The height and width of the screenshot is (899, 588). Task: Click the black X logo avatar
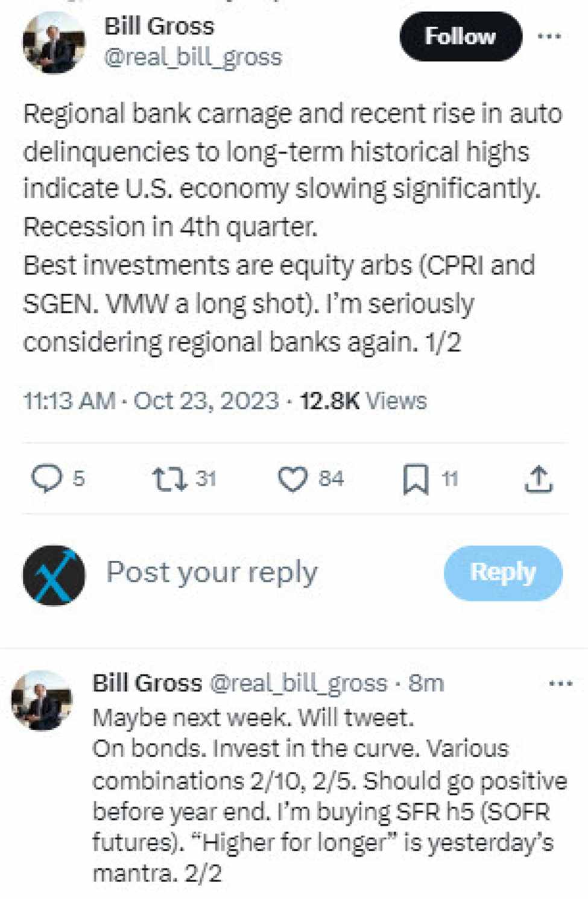(54, 575)
